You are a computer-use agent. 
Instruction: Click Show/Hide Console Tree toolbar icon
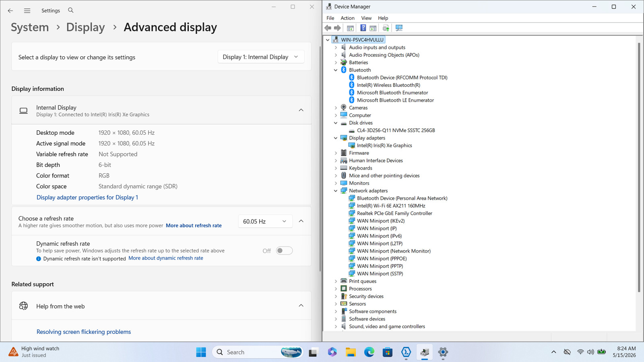[x=351, y=28]
